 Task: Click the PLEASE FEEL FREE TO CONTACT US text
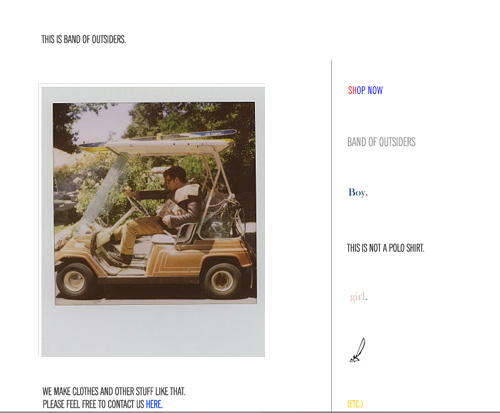(93, 404)
